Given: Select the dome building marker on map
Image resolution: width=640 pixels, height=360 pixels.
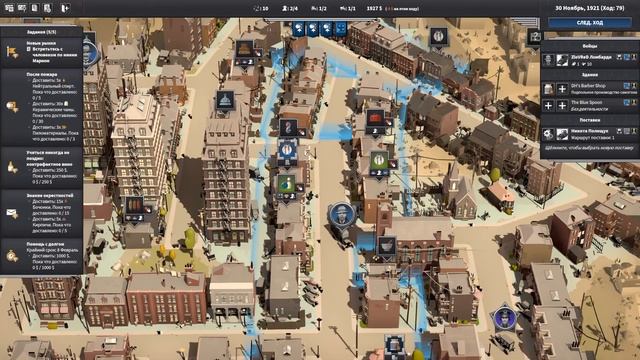Looking at the screenshot, I should click(x=225, y=100).
